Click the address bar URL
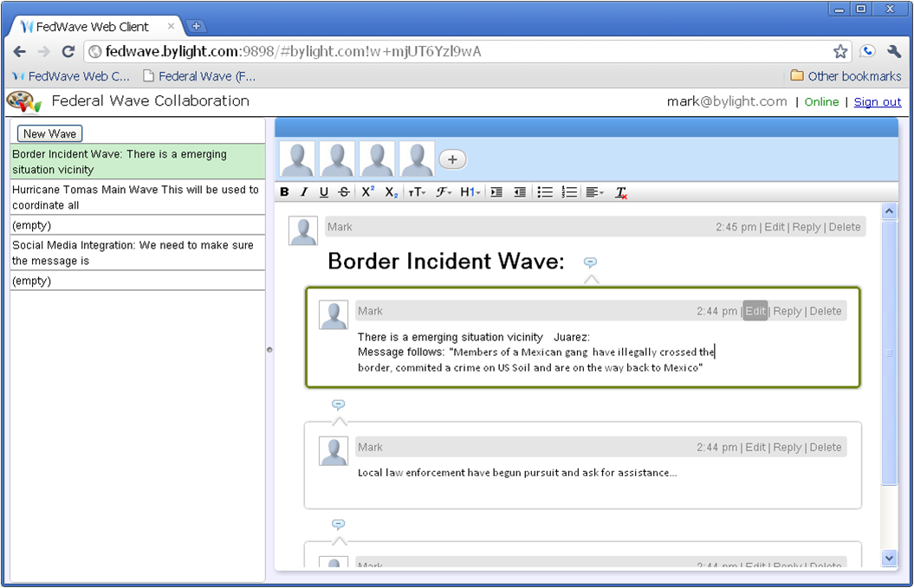The image size is (914, 588). pyautogui.click(x=293, y=51)
